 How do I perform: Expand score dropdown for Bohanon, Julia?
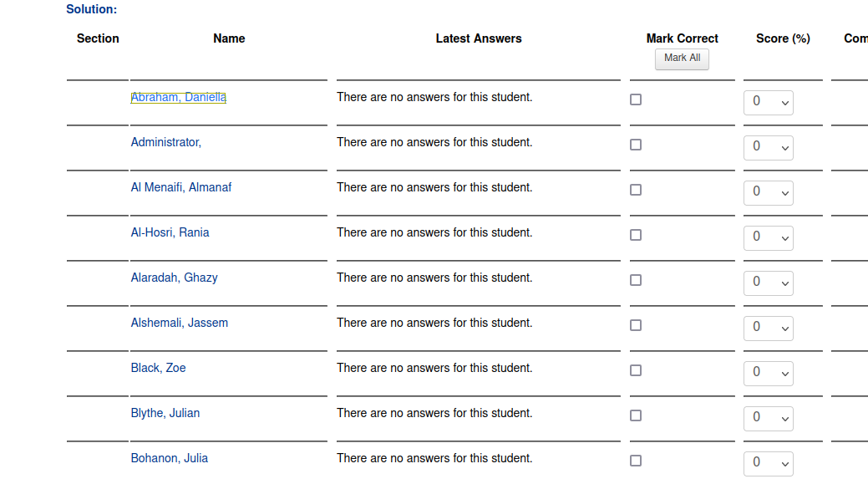click(769, 463)
